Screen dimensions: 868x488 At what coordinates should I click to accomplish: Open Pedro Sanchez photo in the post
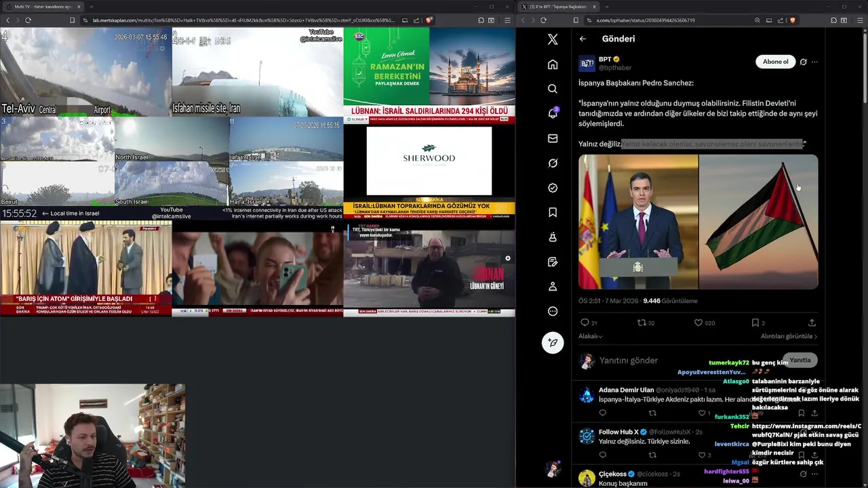point(638,222)
